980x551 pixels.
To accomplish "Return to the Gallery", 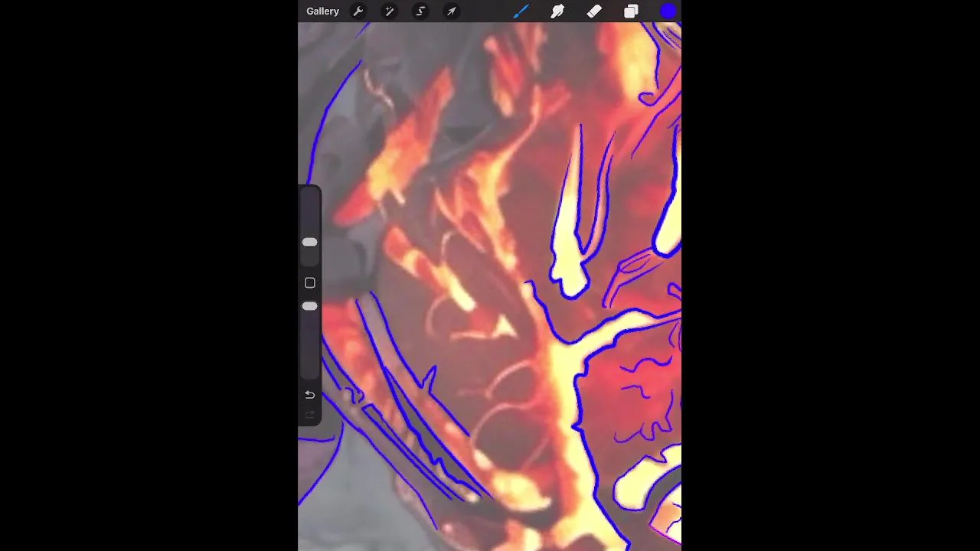I will click(322, 11).
